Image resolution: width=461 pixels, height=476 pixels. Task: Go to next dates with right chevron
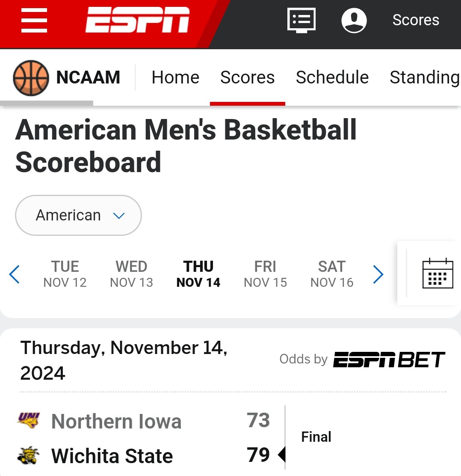point(378,274)
